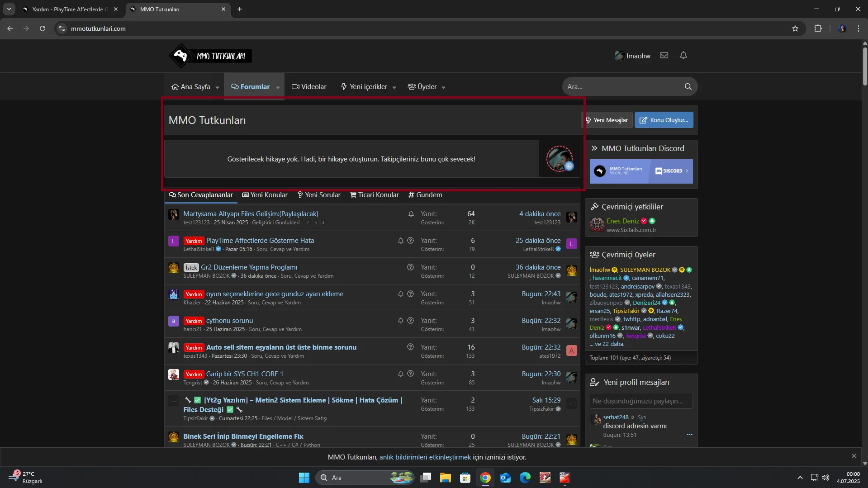The width and height of the screenshot is (868, 488).
Task: Open the Discord invite banner
Action: 641,171
